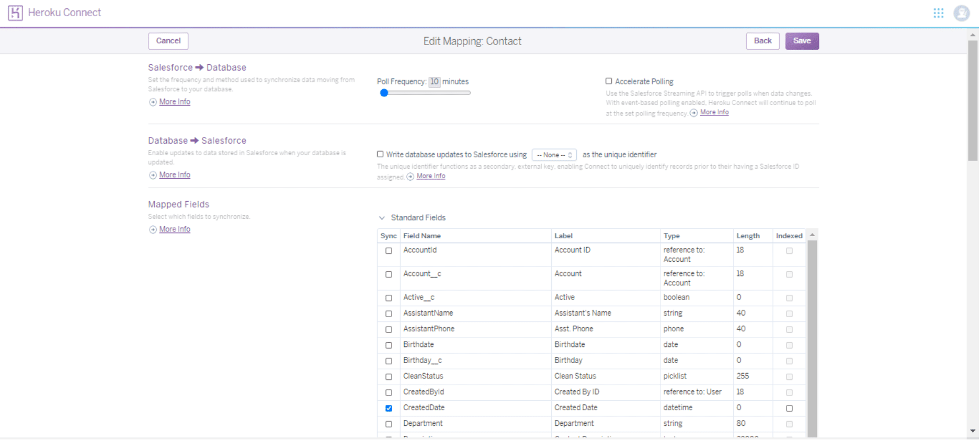This screenshot has height=441, width=980.
Task: Click the Label column header
Action: (x=564, y=236)
